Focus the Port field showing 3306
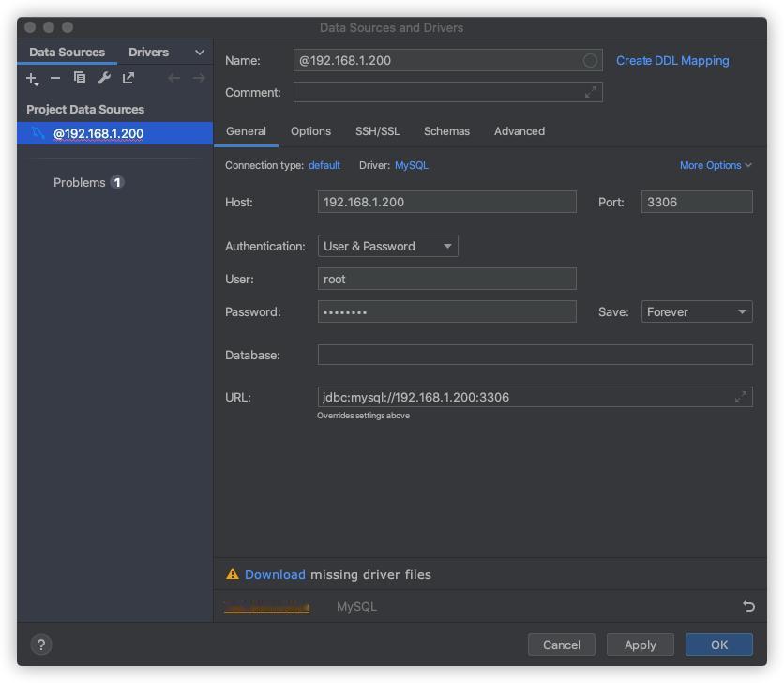784x683 pixels. coord(697,202)
